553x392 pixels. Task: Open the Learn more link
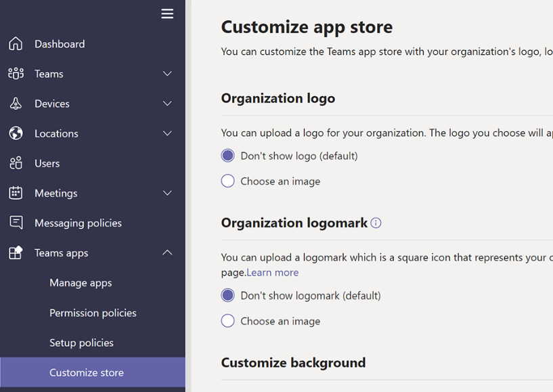pos(272,272)
